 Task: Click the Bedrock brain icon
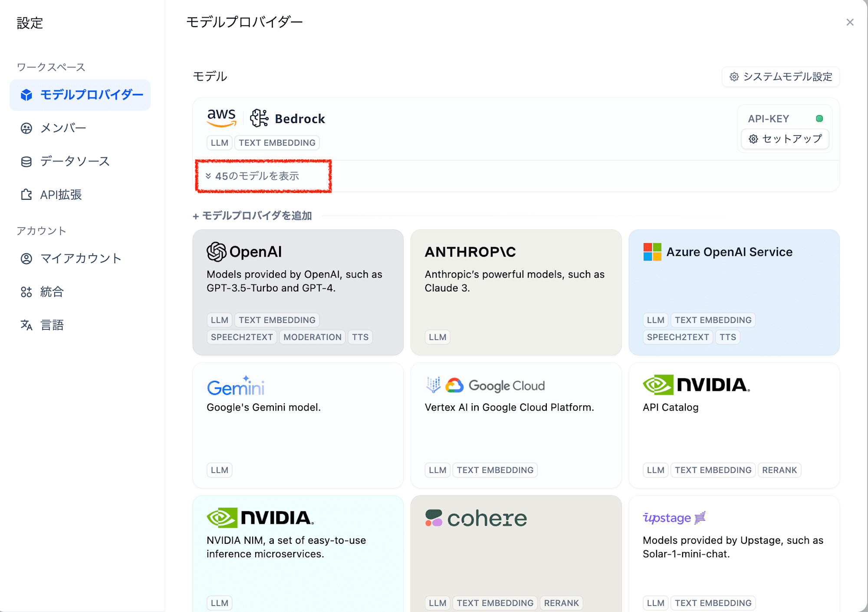coord(259,118)
